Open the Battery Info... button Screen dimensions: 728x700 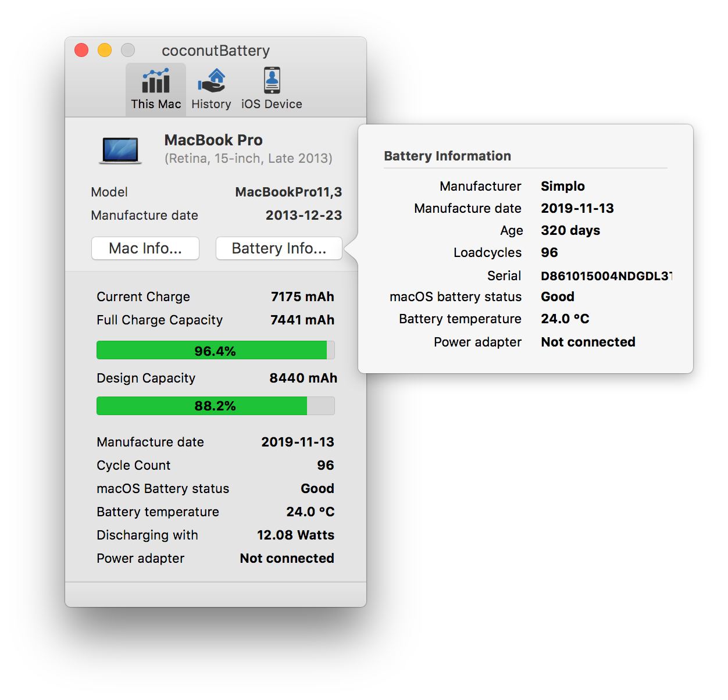tap(279, 248)
